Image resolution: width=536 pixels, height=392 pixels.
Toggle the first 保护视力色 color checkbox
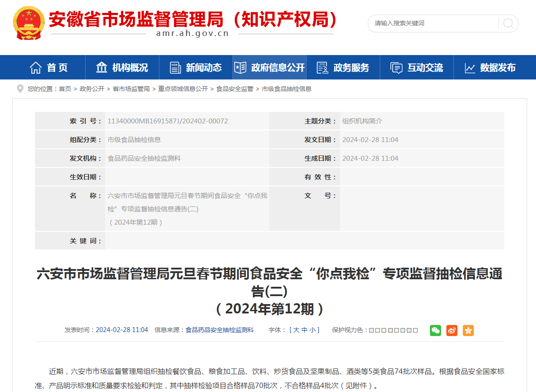tap(372, 330)
